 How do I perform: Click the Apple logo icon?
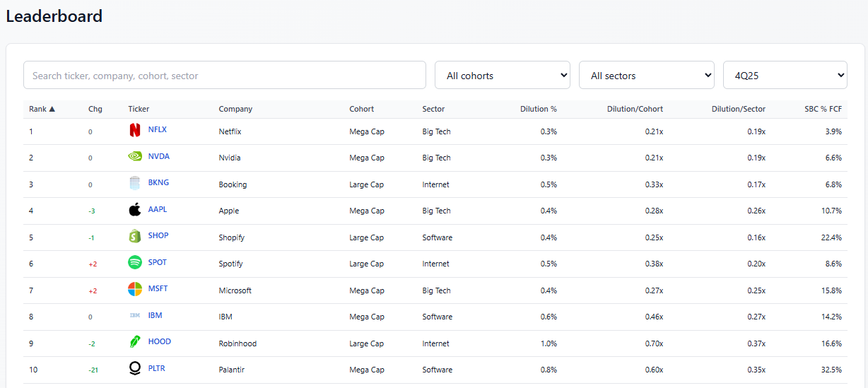[135, 209]
